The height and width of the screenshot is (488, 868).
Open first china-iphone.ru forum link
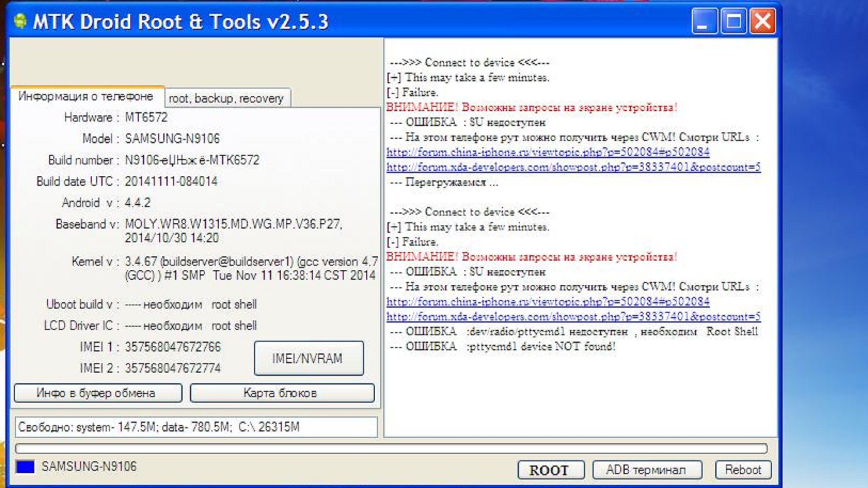(x=547, y=152)
